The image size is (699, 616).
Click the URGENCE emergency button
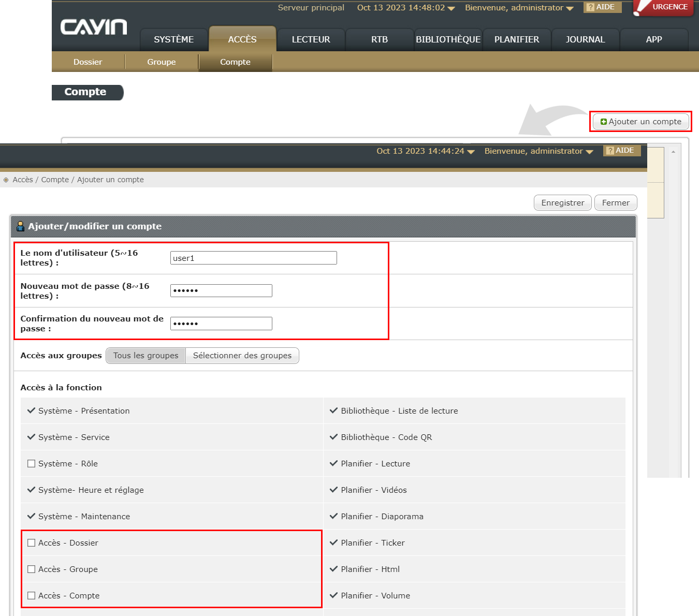pos(664,7)
